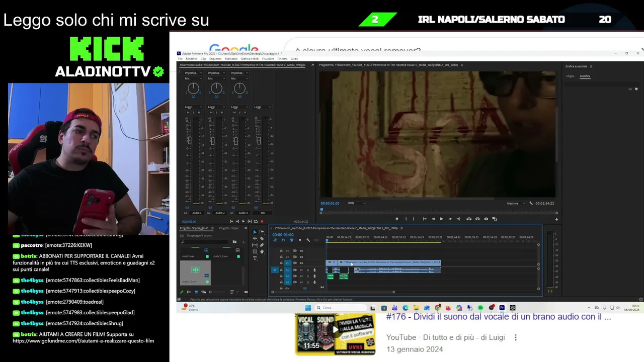This screenshot has height=362, width=644.
Task: Open Windows Start menu
Action: click(308, 308)
